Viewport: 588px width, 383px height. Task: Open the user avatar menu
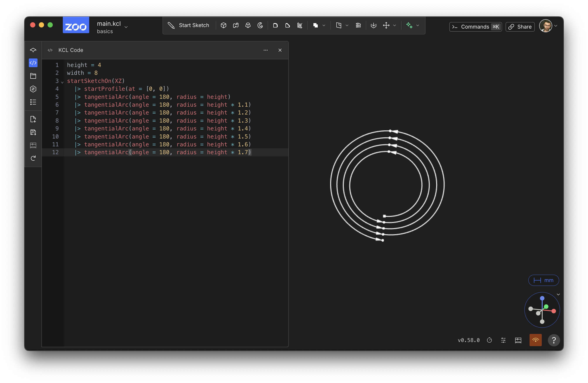click(548, 26)
